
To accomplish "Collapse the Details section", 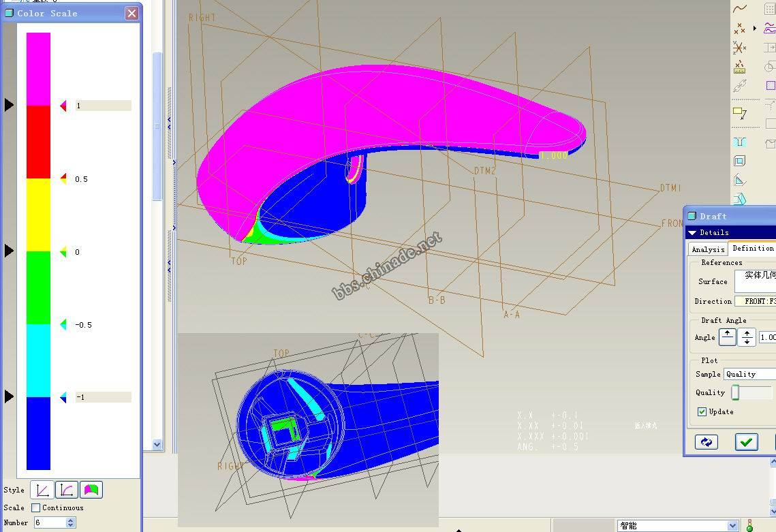I will point(692,232).
